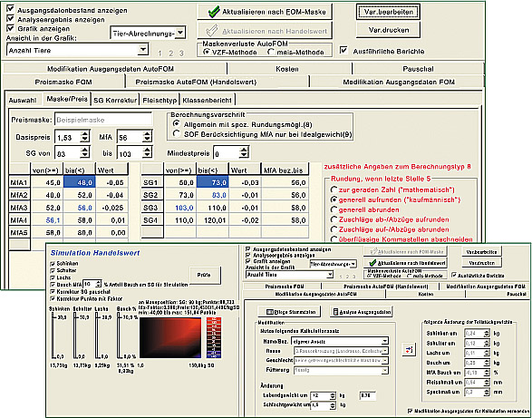Open Modifikation Ausgangsdaten FOM tab, Preismaske window

coord(399,83)
